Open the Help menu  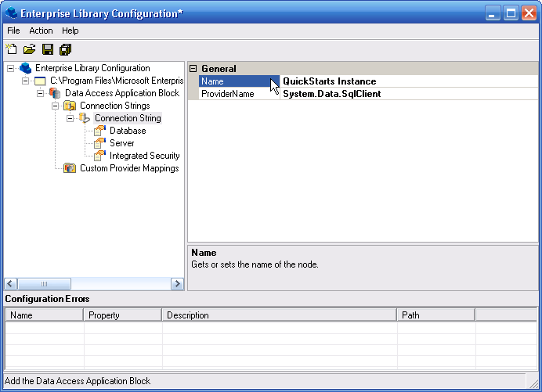(x=70, y=31)
